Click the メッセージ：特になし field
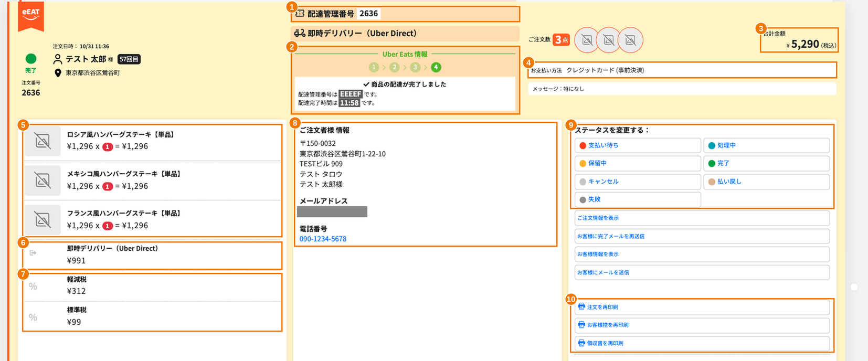Screen dimensions: 868x361 pyautogui.click(x=682, y=89)
